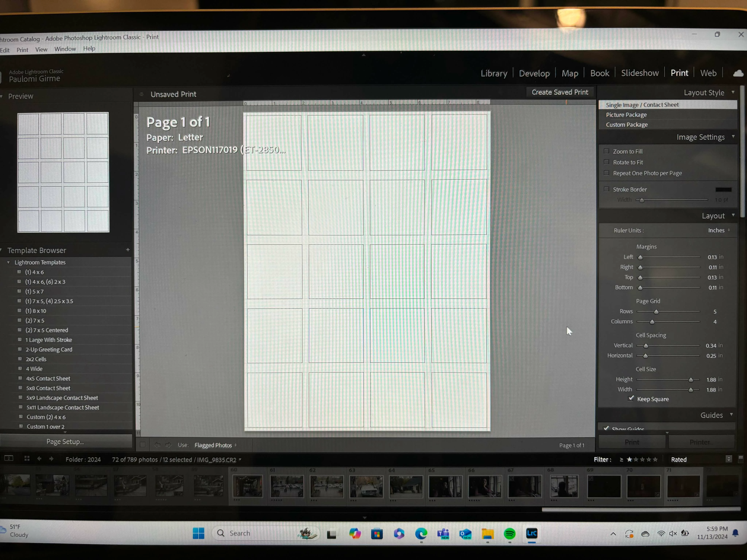Go to previous page arrow in toolbar
The height and width of the screenshot is (560, 747).
[x=157, y=445]
